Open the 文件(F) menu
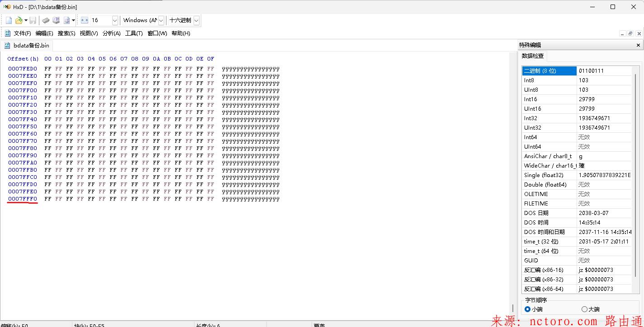The width and height of the screenshot is (644, 327). tap(22, 33)
